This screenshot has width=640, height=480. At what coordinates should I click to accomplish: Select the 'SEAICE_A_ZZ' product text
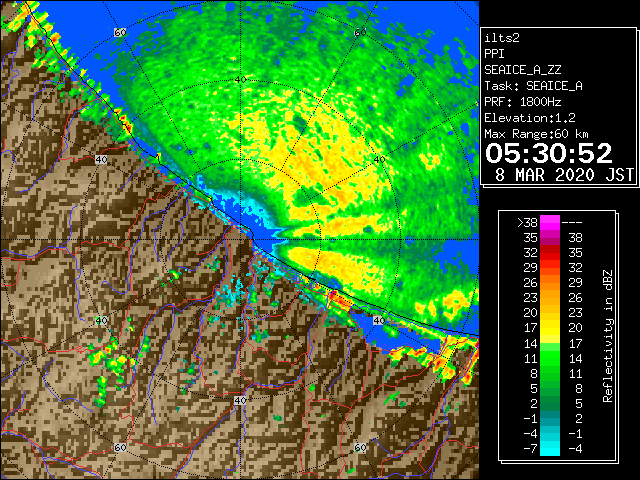522,70
